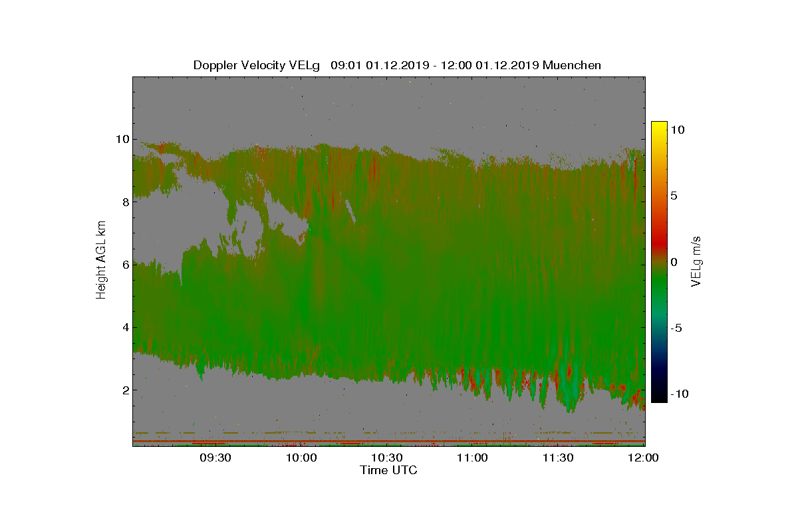Screen dimensions: 798x532
Task: Click the "11:00" time tick label
Action: click(473, 458)
